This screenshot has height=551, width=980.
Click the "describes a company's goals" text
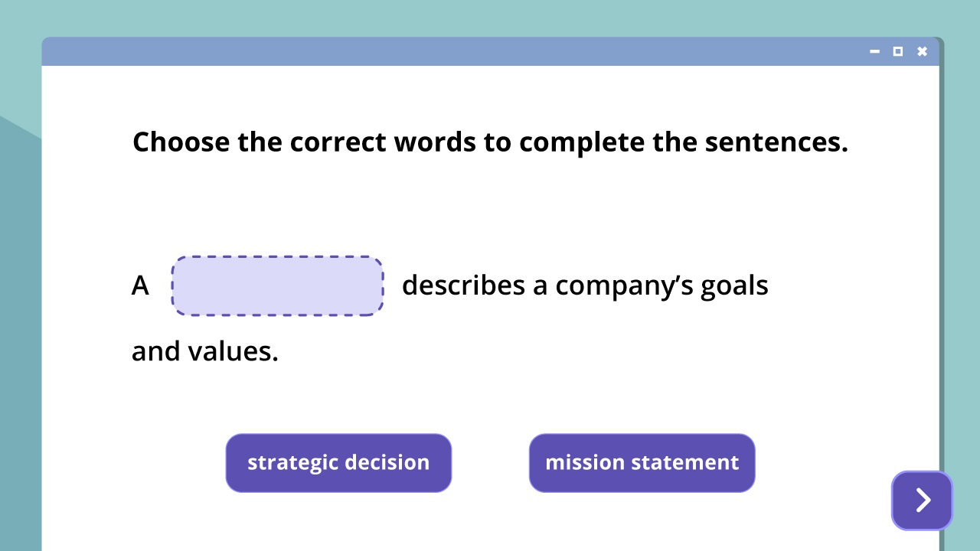(x=585, y=285)
